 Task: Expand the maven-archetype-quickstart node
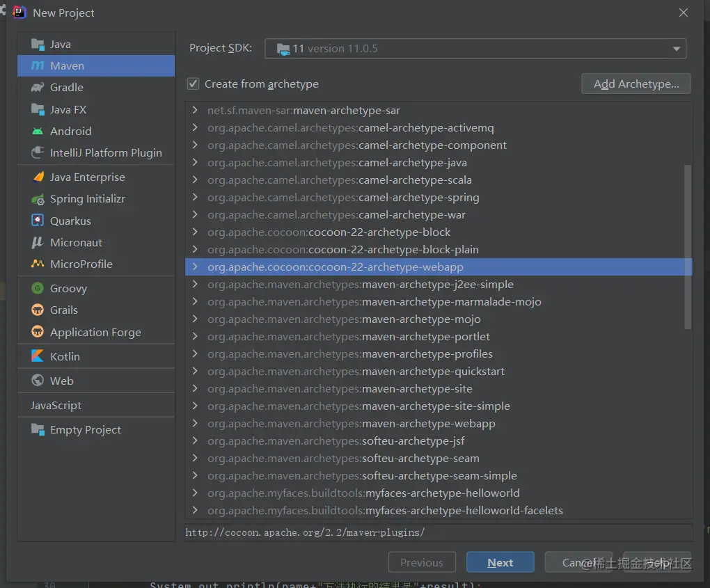195,371
